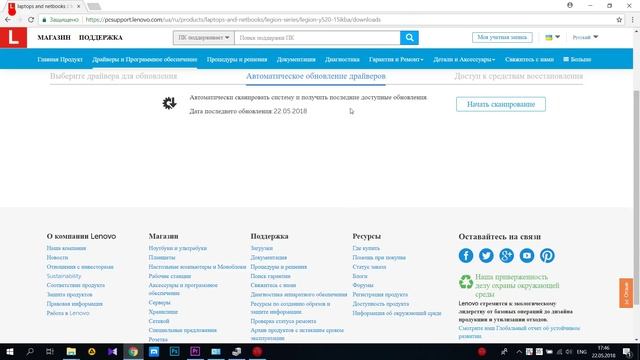Open the Windows Start menu
Viewport: 640px width, 360px height.
10,351
